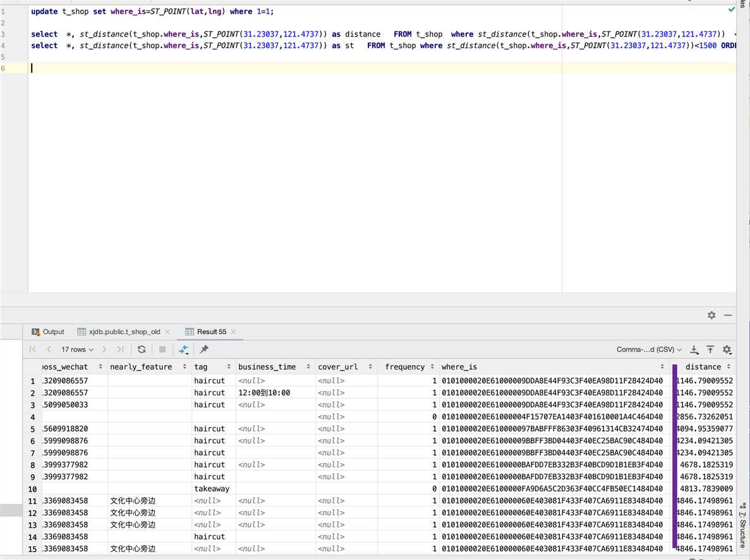
Task: Click the Compare results icon
Action: point(183,349)
